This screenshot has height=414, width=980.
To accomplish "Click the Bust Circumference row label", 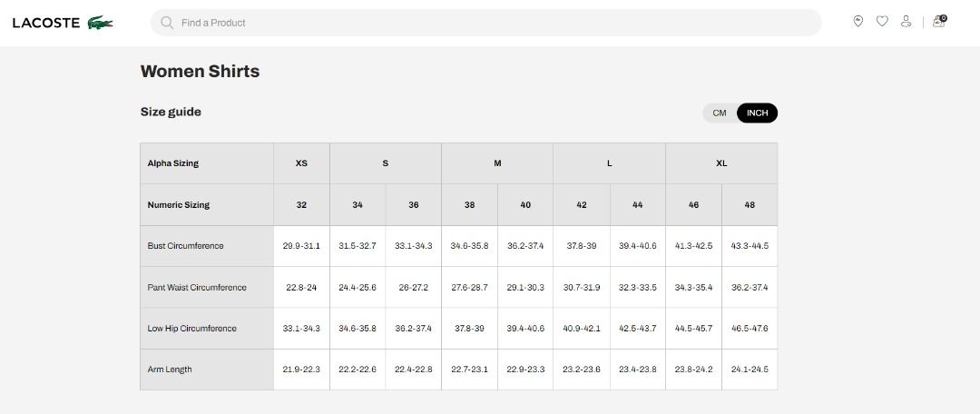I will 186,246.
